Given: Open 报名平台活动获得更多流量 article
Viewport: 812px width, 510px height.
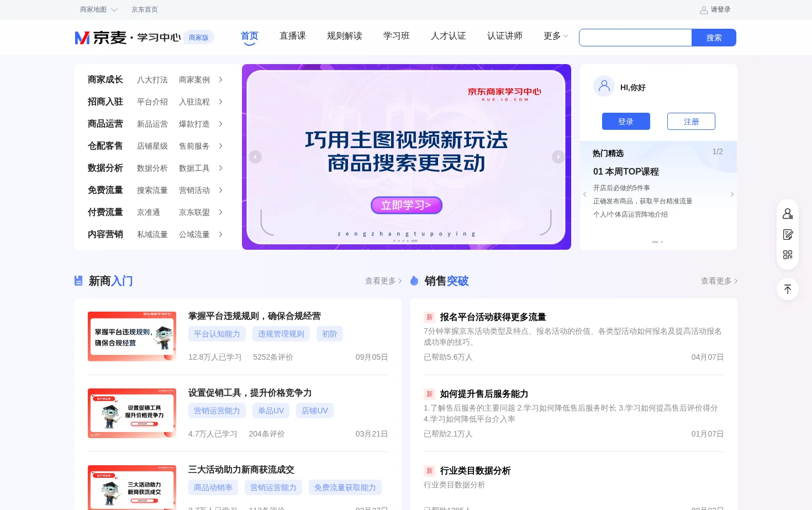Looking at the screenshot, I should tap(493, 317).
